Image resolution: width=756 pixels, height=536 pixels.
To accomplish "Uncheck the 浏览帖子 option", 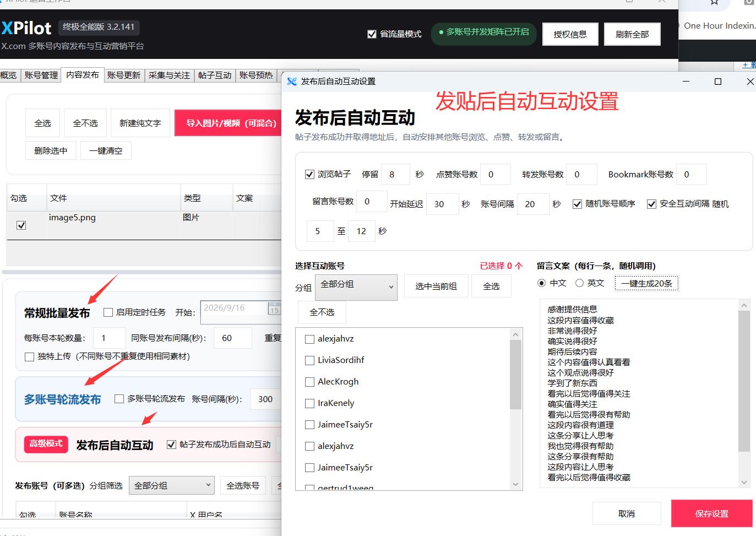I will (309, 174).
